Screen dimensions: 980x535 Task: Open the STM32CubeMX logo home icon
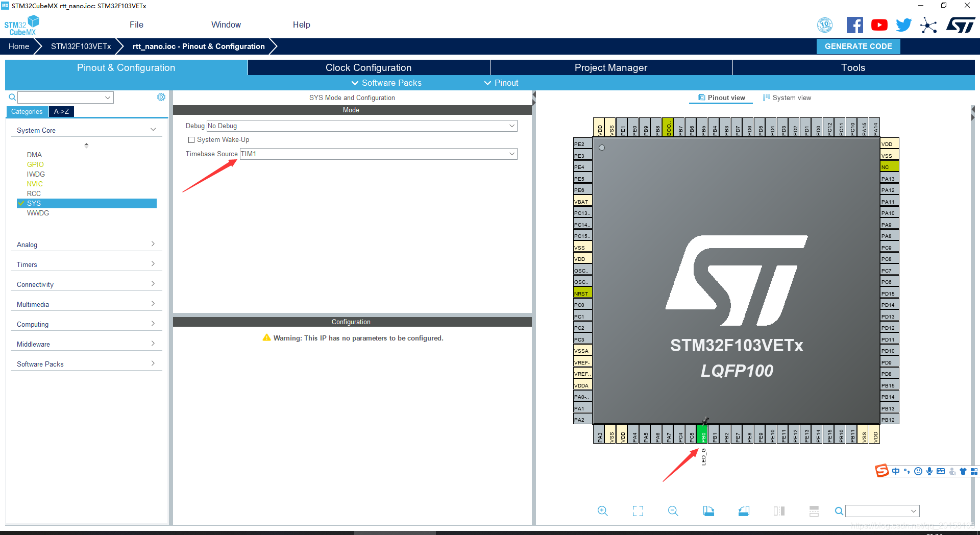tap(21, 26)
